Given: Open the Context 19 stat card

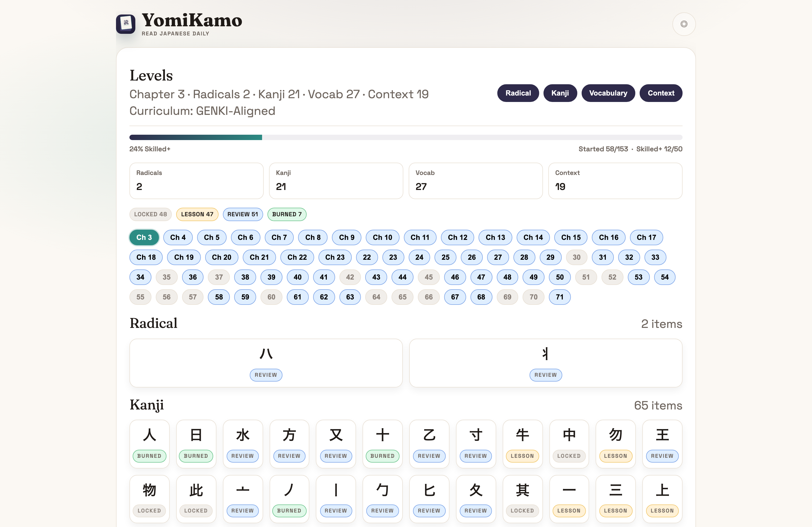Looking at the screenshot, I should tap(615, 181).
